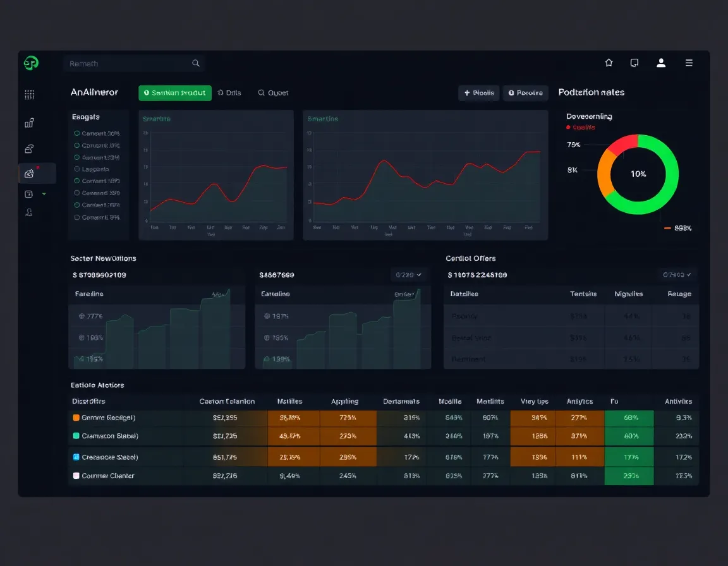Image resolution: width=728 pixels, height=566 pixels.
Task: Click the donut chart center 10%
Action: pyautogui.click(x=638, y=174)
